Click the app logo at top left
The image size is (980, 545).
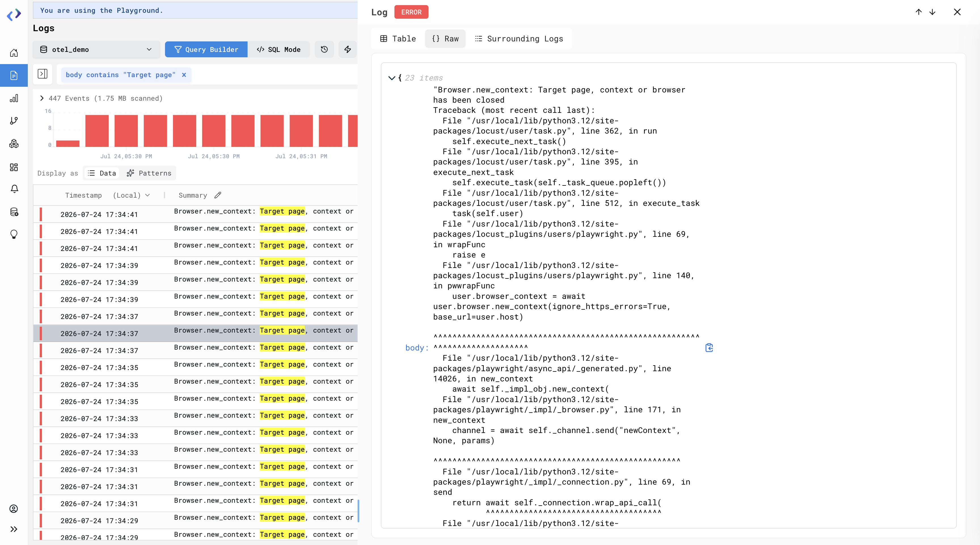point(14,15)
